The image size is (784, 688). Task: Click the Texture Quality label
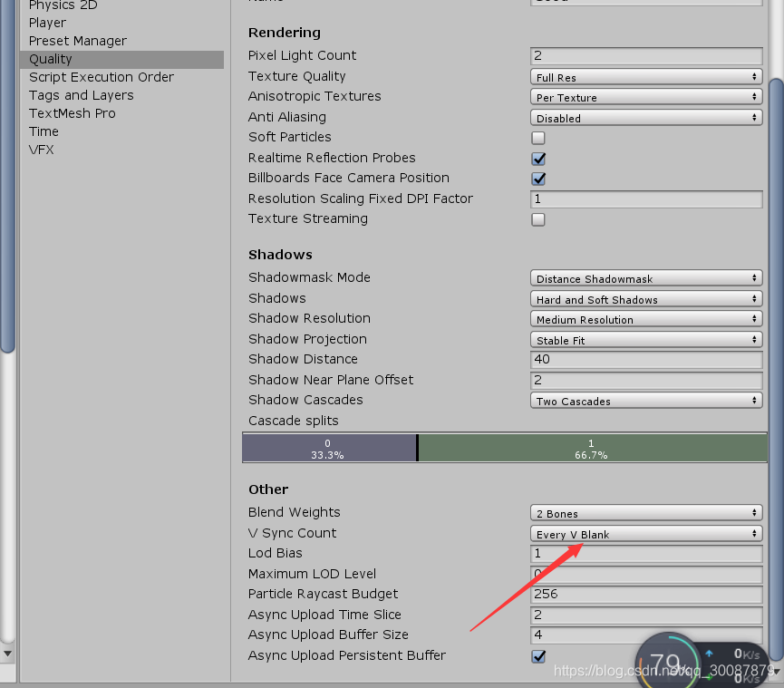click(x=296, y=76)
